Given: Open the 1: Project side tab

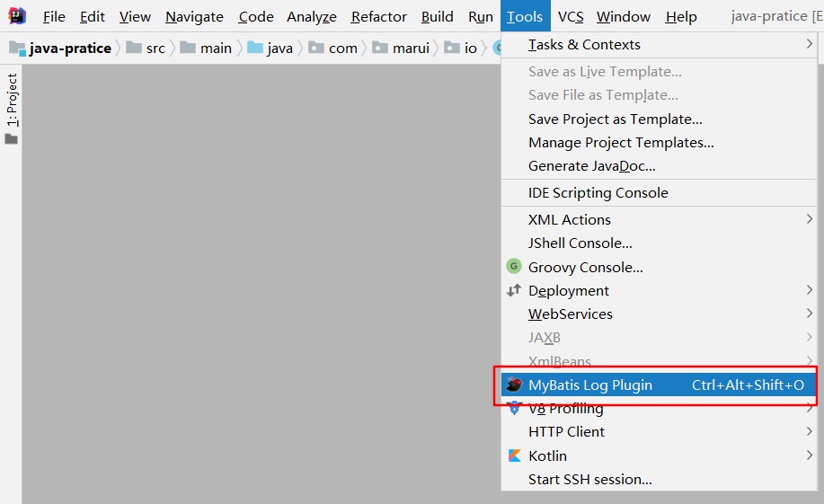Looking at the screenshot, I should click(x=12, y=99).
